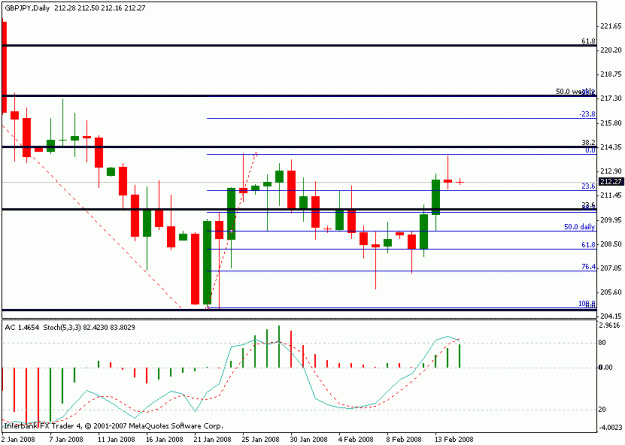
Task: Click the current price tag 212.27
Action: [610, 182]
